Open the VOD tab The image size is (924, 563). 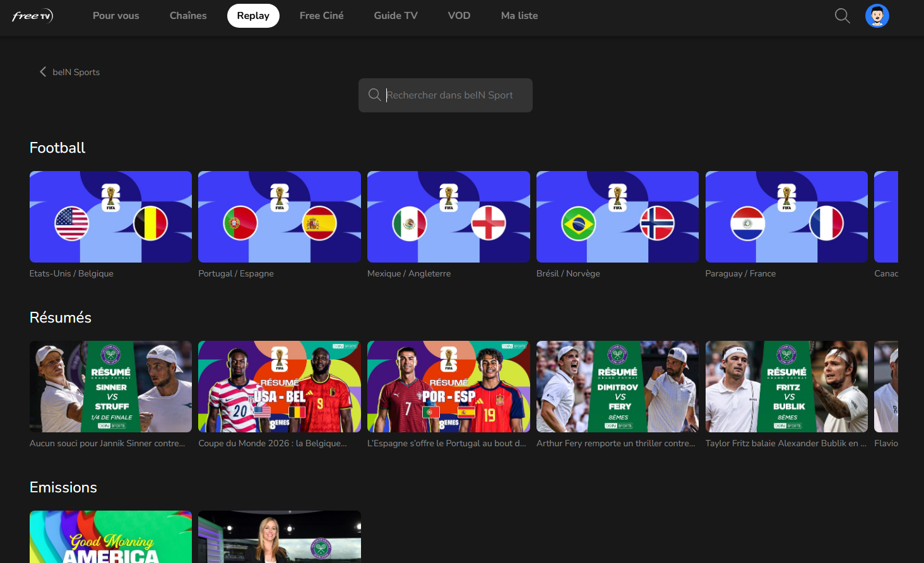coord(459,16)
